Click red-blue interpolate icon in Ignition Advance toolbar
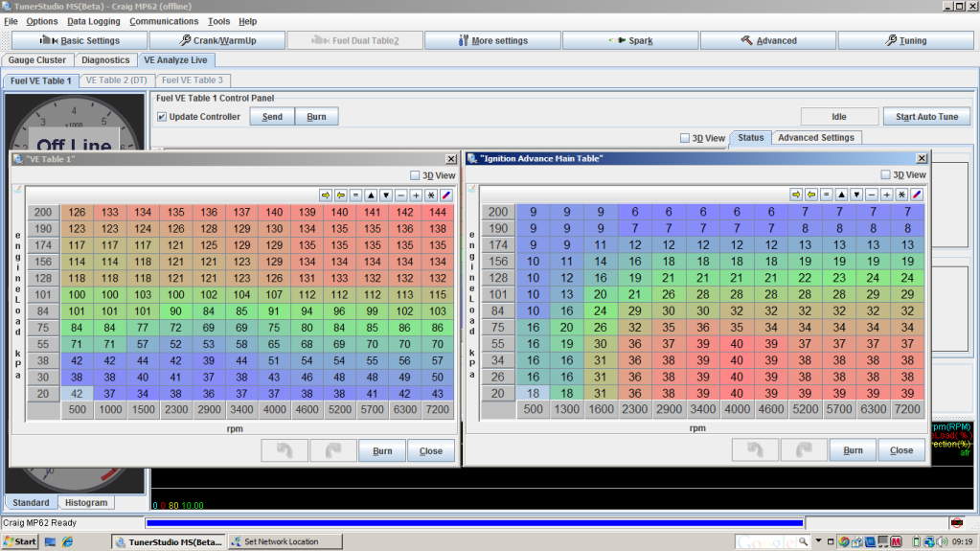Viewport: 980px width, 551px height. (x=917, y=195)
